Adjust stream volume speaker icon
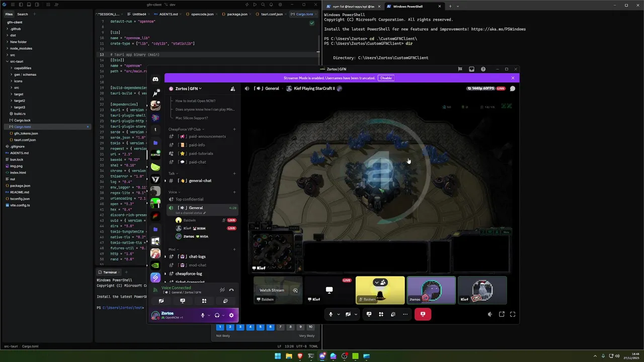Viewport: 644px width, 362px height. (x=490, y=314)
